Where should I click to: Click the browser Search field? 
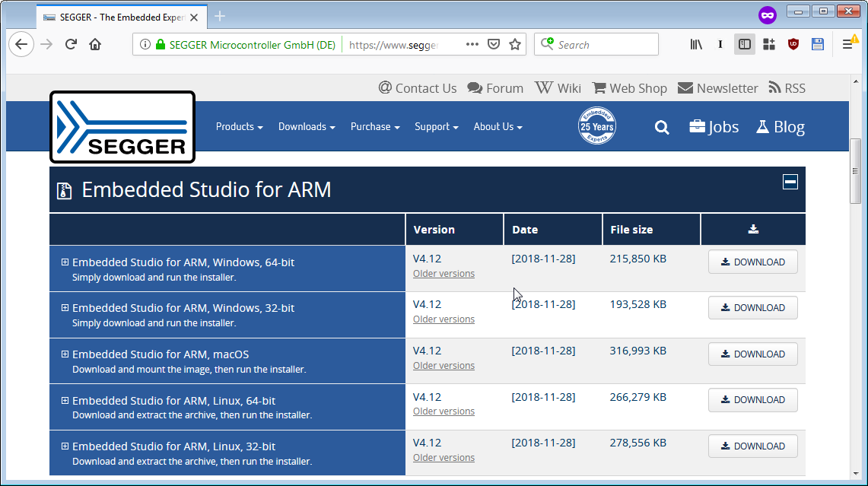click(x=596, y=44)
